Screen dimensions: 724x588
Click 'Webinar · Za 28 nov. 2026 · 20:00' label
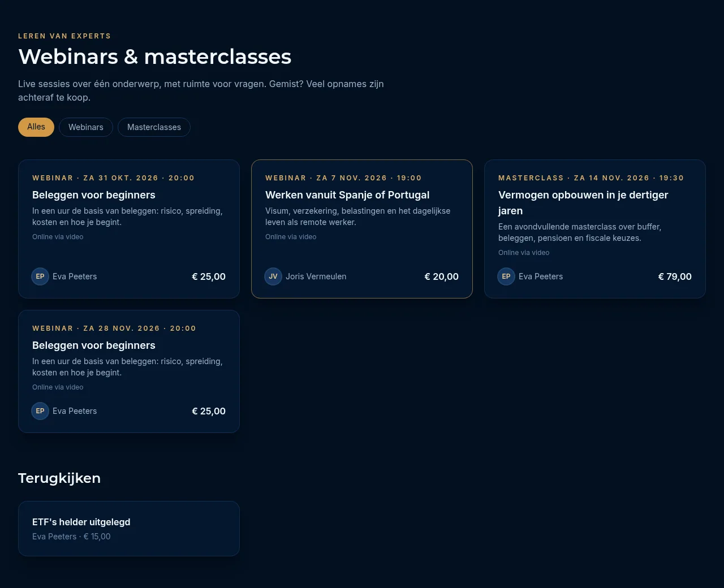click(114, 328)
